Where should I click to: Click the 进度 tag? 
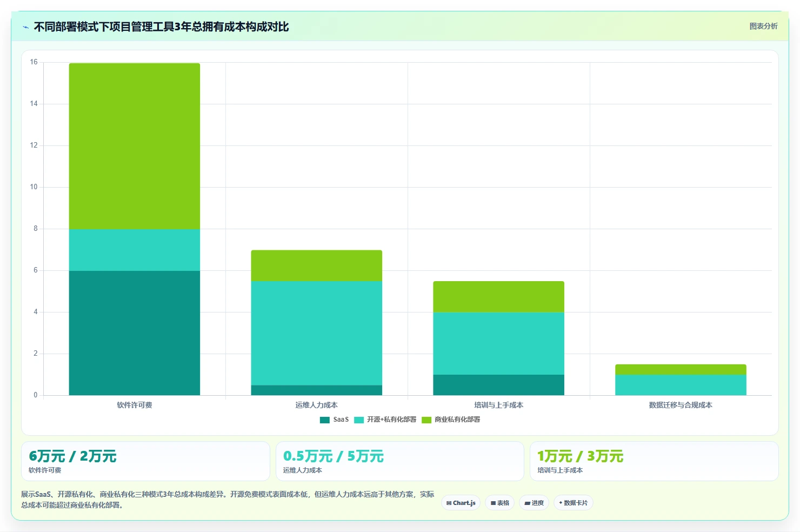[x=534, y=503]
